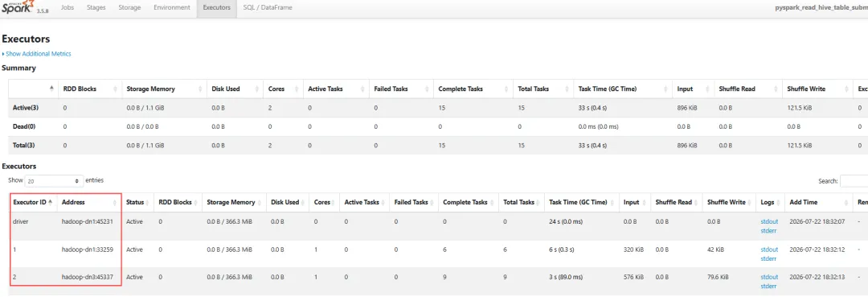868x297 pixels.
Task: Open stderr log for executor 2
Action: click(769, 286)
